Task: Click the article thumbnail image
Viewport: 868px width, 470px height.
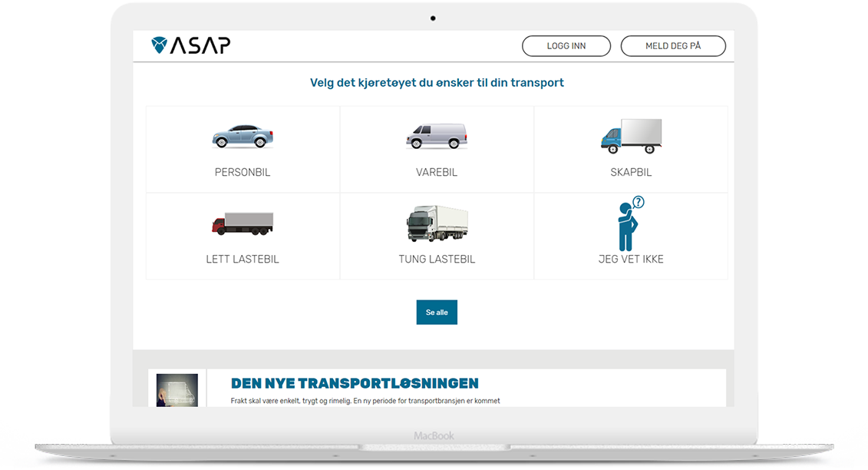Action: 177,389
